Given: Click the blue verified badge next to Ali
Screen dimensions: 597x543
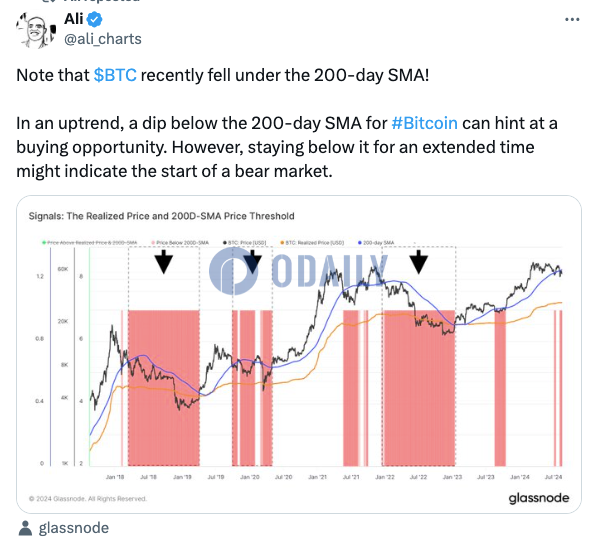Looking at the screenshot, I should (94, 19).
